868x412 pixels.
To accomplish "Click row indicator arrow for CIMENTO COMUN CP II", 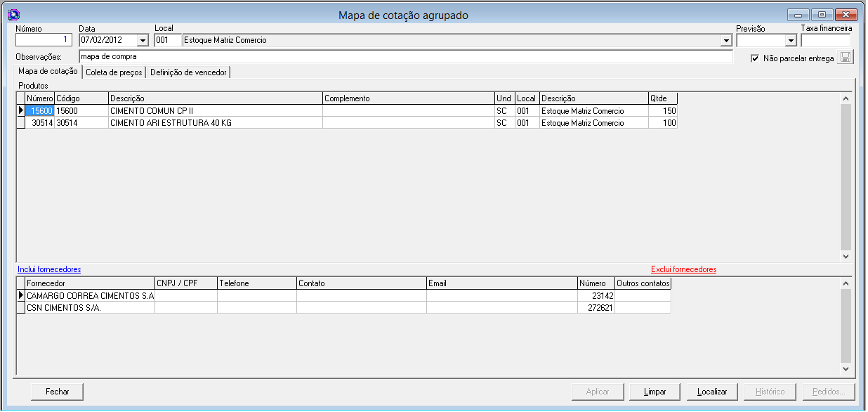I will (x=21, y=111).
